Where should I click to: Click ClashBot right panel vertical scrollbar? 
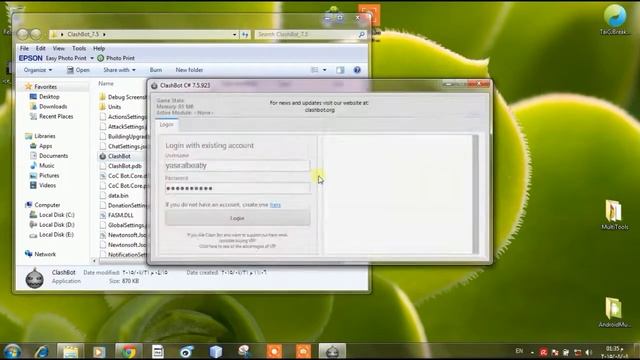pos(475,194)
